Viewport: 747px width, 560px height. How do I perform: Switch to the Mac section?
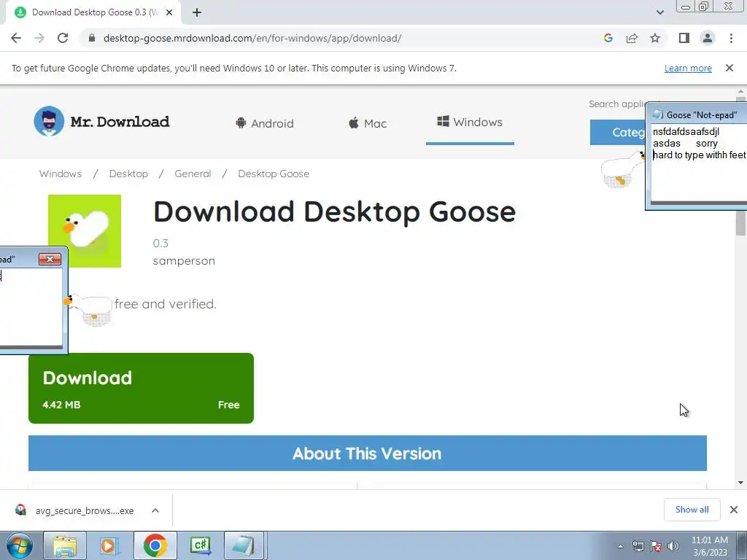[368, 123]
